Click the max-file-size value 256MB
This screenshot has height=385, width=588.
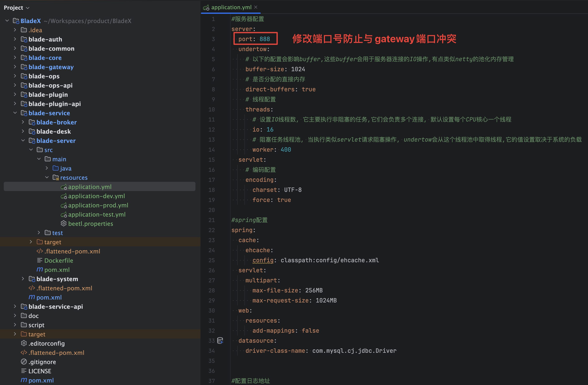pyautogui.click(x=314, y=290)
